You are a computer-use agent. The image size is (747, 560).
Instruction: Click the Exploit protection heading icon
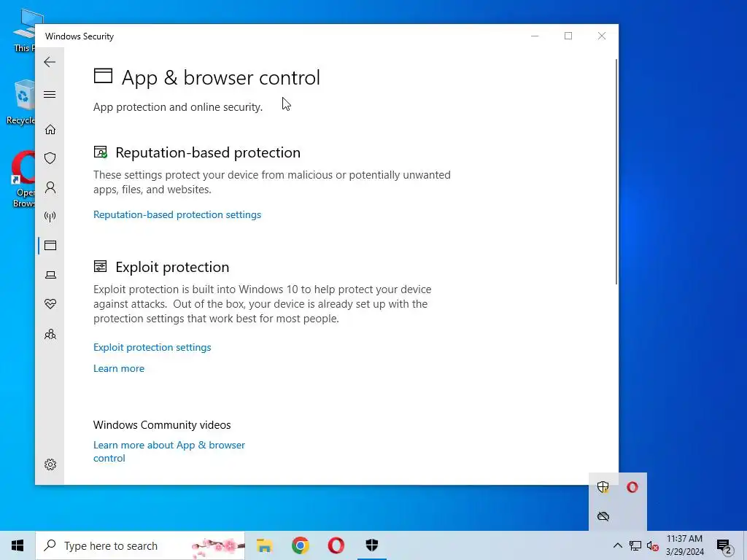(x=100, y=266)
